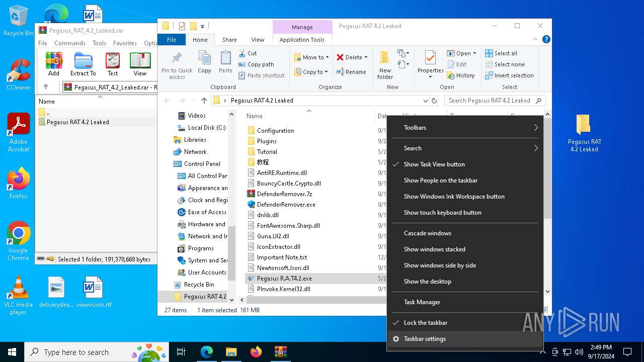
Task: Open Application Tools tab
Action: 302,40
